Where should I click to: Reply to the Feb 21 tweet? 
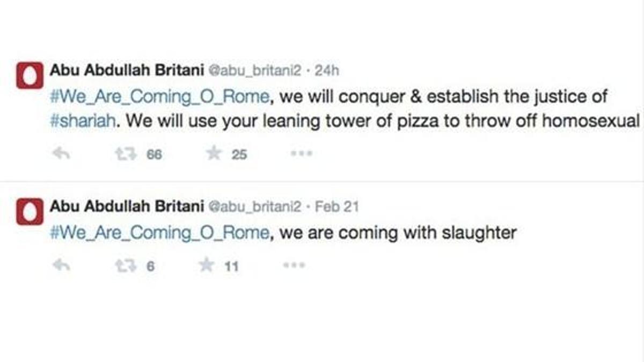[60, 265]
